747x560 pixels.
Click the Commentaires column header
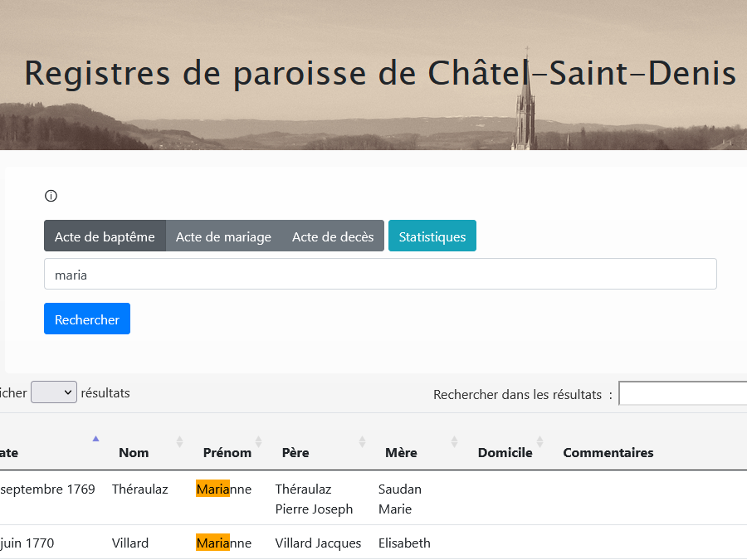tap(608, 453)
